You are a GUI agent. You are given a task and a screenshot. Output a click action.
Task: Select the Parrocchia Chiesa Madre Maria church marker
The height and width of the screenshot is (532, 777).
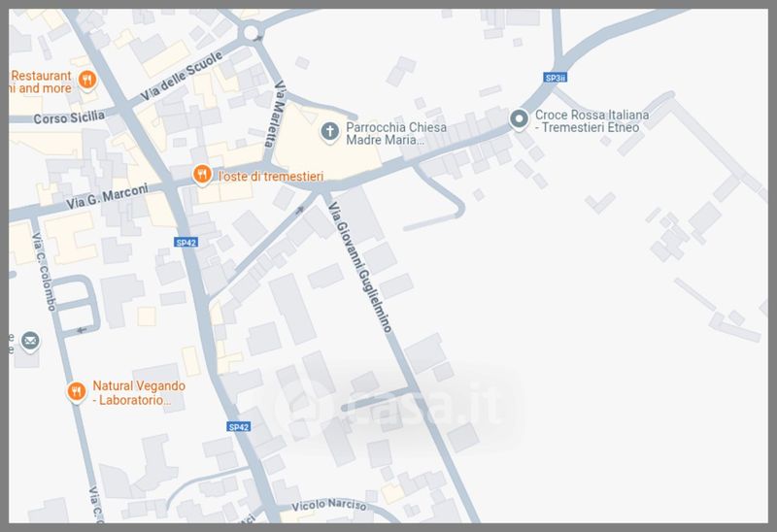click(330, 132)
